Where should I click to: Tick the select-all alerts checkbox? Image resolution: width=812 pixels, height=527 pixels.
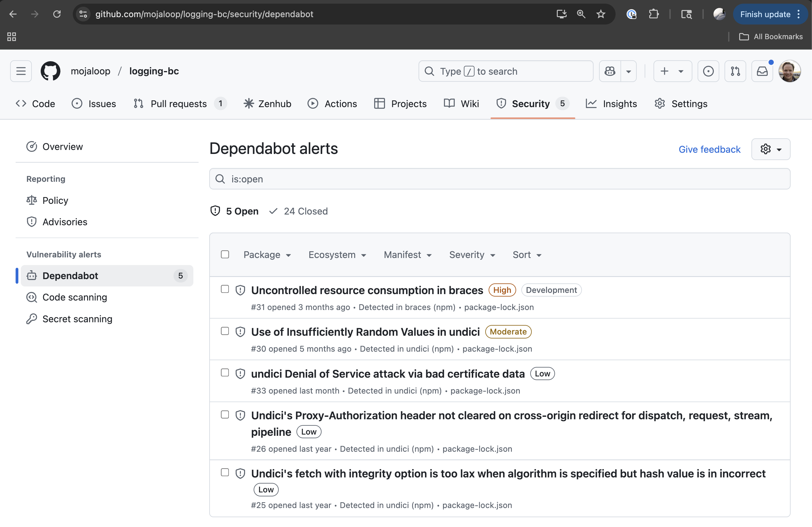[x=225, y=254]
